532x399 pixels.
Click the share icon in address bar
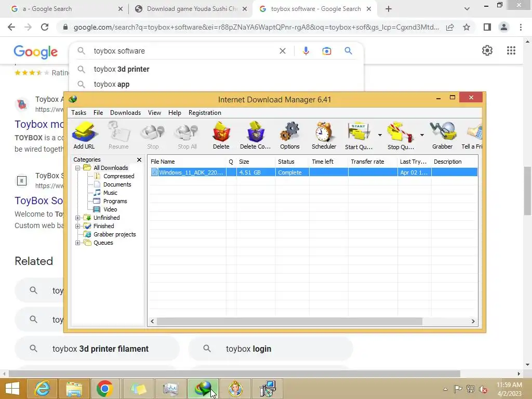pos(450,27)
